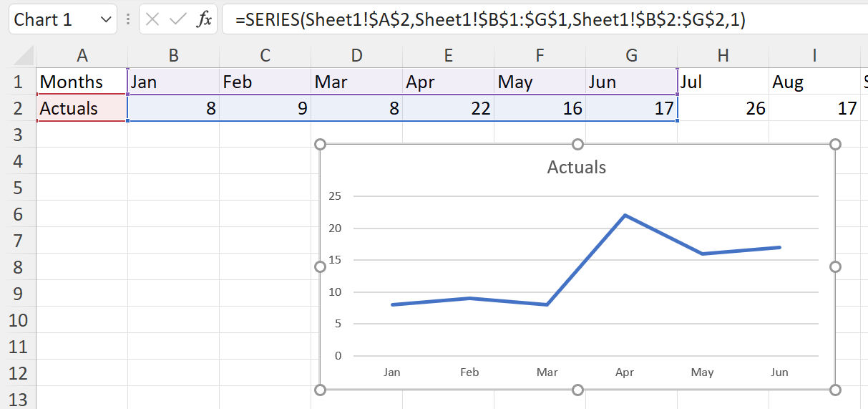Click the chart's top-center resize handle
Screen dimensions: 868x409
coord(577,145)
